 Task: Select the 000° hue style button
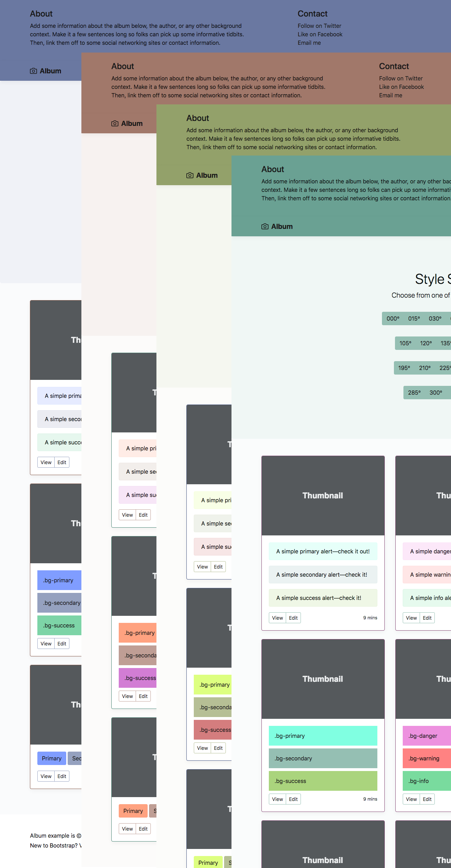(393, 318)
